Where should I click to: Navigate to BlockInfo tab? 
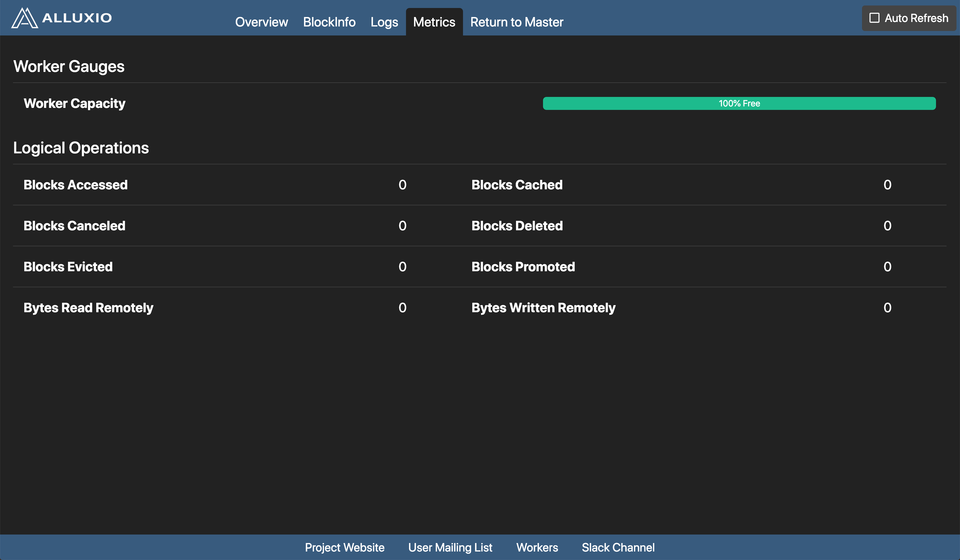(x=329, y=21)
